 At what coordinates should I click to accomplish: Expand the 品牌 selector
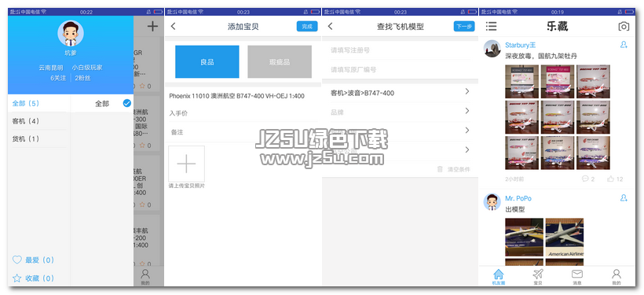click(400, 112)
